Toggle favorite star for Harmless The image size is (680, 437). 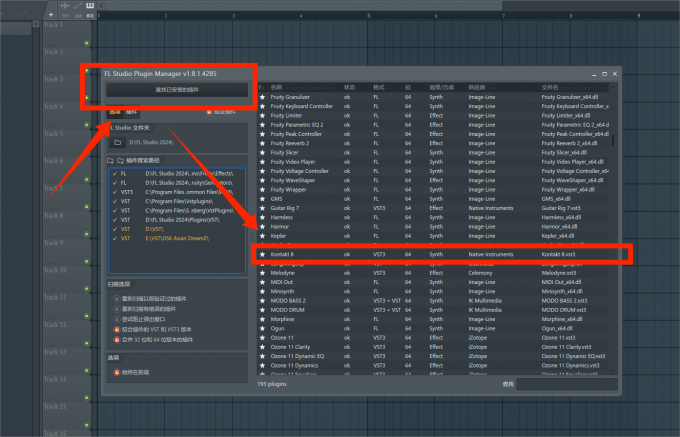(262, 218)
